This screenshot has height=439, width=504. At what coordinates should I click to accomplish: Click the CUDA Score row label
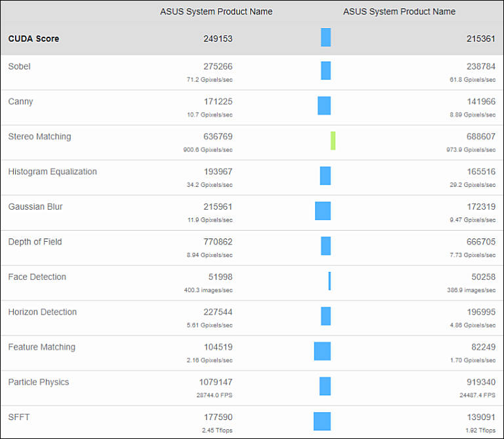33,39
